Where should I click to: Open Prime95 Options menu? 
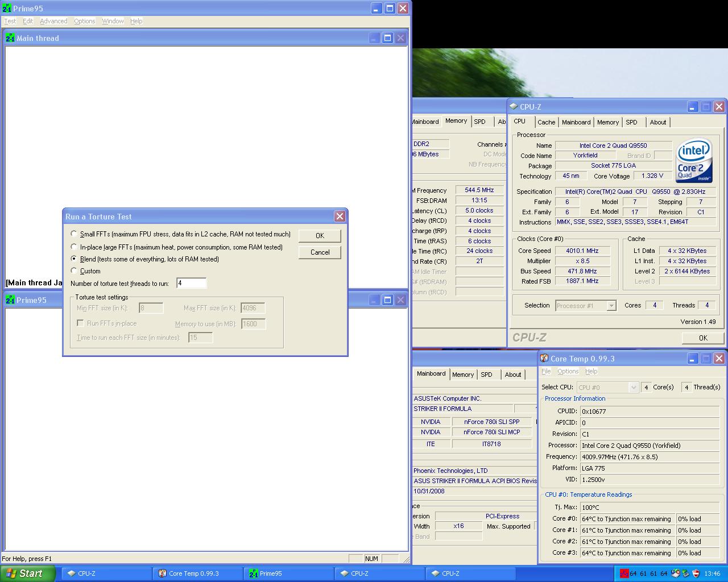tap(85, 21)
